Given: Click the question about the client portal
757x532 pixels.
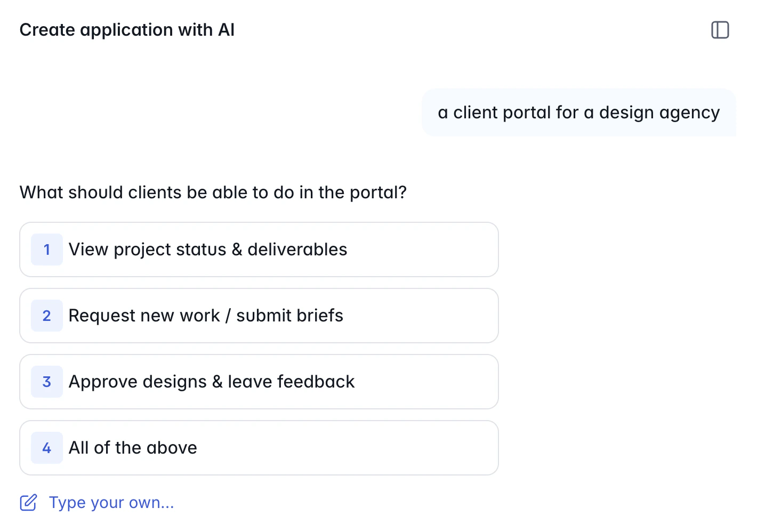Looking at the screenshot, I should click(213, 192).
